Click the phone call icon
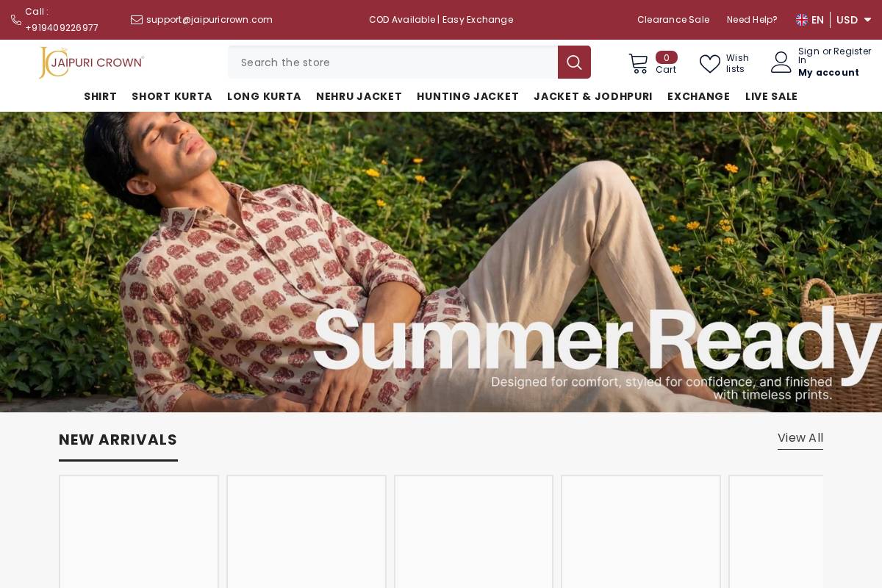Viewport: 882px width, 588px height. coord(15,20)
